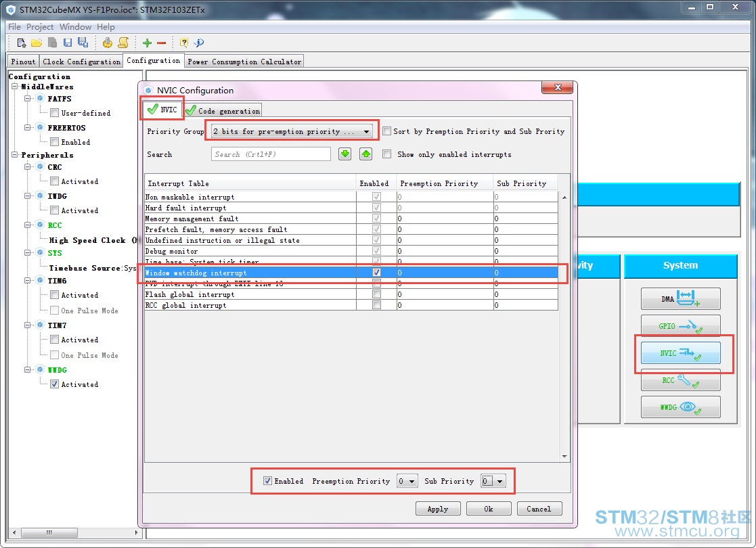Toggle Sort by Premption Priority checkbox
This screenshot has height=548, width=756.
[386, 131]
